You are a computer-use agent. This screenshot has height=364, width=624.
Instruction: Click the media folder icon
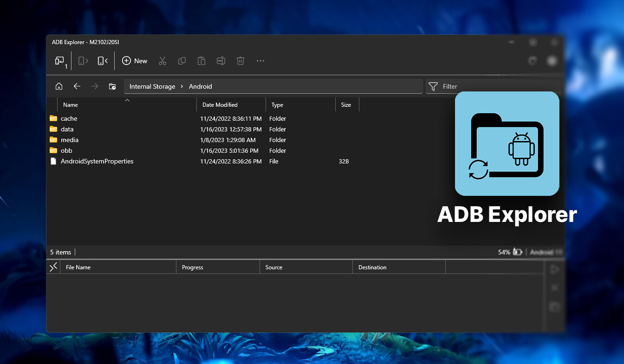point(53,140)
